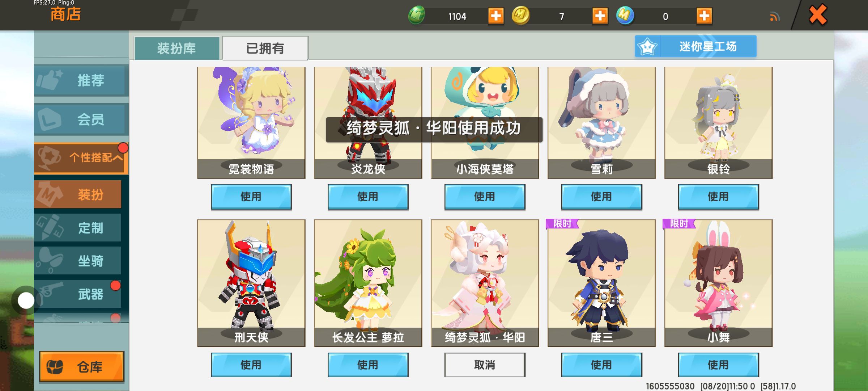
Task: Add more blue mini coins
Action: click(704, 16)
